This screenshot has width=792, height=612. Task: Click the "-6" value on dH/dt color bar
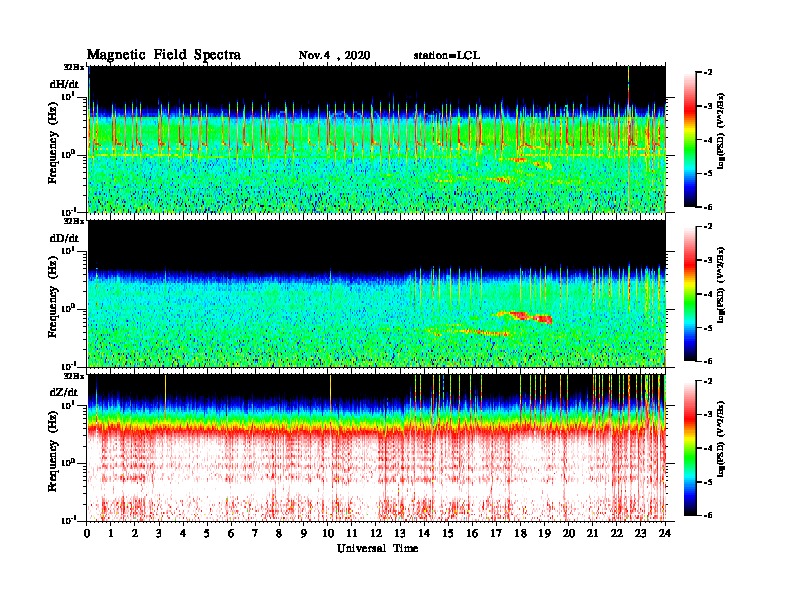708,207
